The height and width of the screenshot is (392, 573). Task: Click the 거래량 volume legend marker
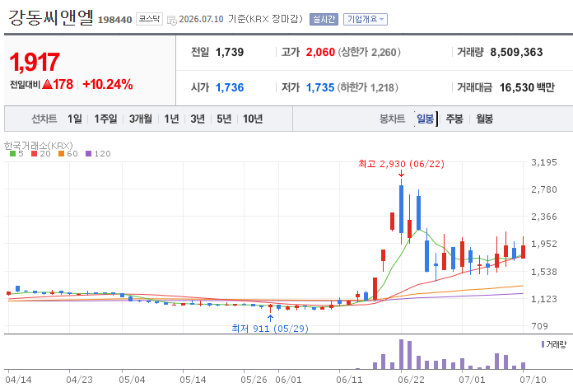pos(543,344)
